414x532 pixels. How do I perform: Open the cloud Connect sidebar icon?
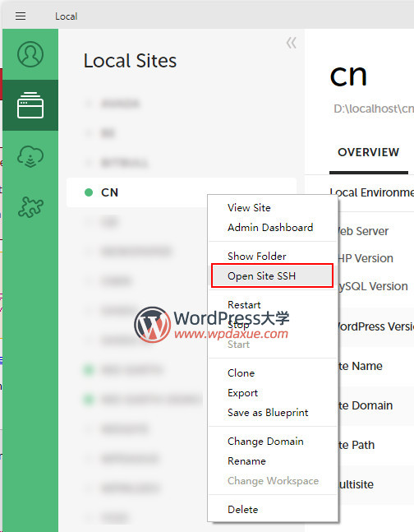coord(30,156)
